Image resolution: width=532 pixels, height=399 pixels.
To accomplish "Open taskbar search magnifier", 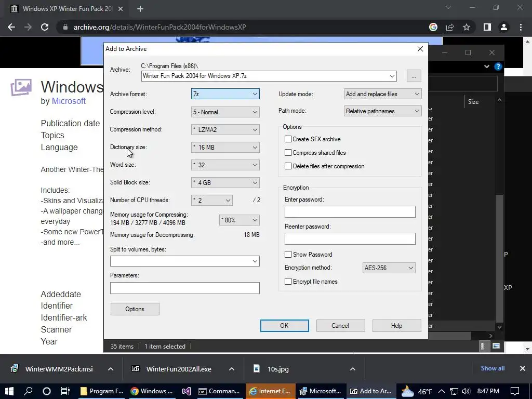I will (x=28, y=391).
